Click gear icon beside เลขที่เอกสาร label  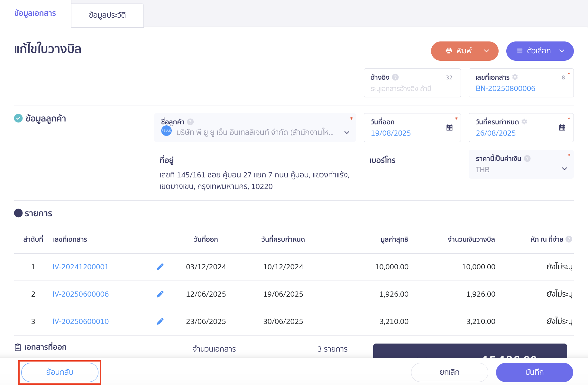coord(515,77)
